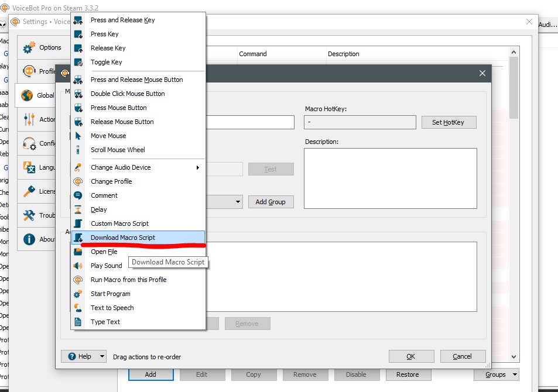Click the Delay hourglass icon

pos(78,209)
